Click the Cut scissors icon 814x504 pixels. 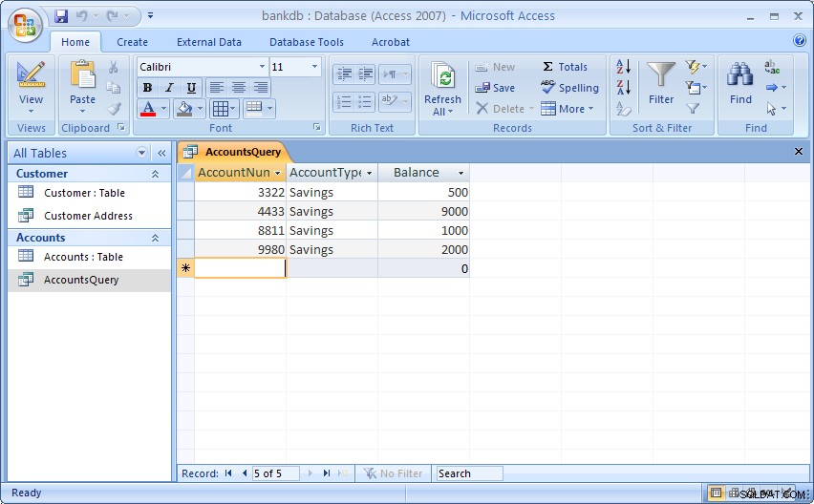tap(114, 67)
